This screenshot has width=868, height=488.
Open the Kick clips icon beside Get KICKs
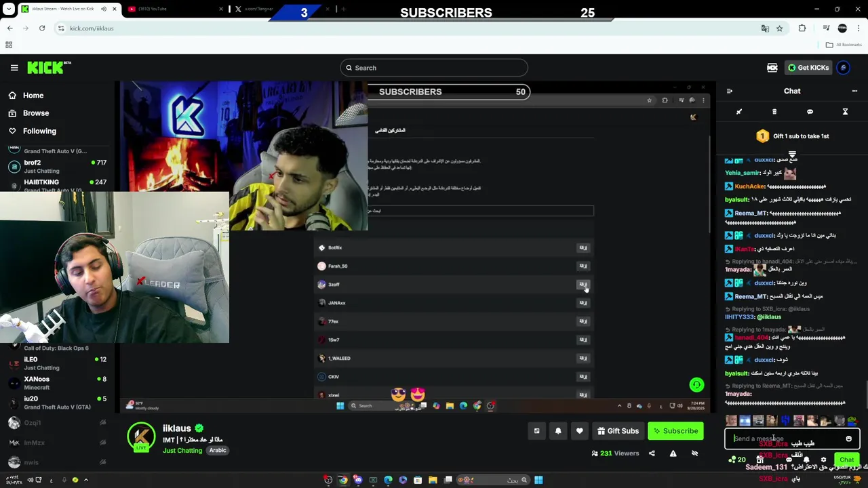coord(772,68)
